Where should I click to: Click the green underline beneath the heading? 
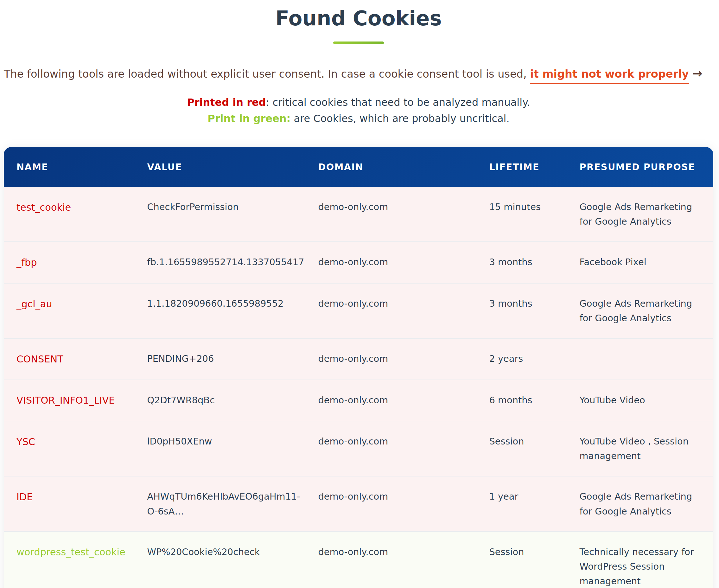(x=358, y=43)
